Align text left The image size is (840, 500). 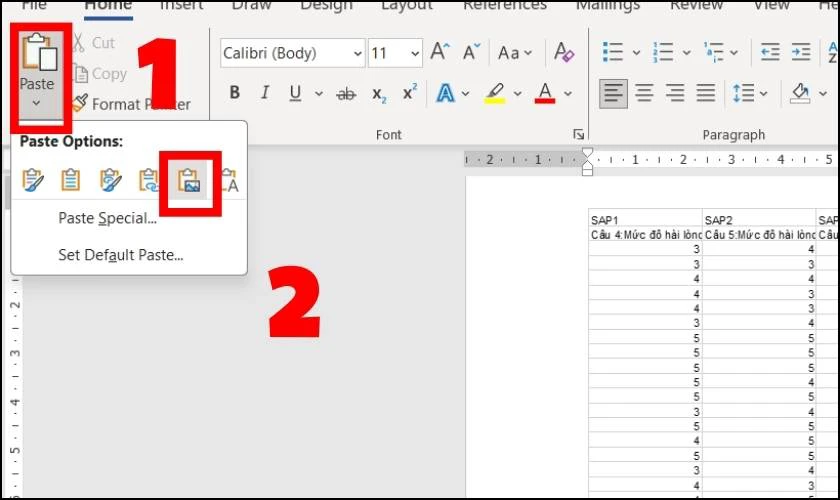tap(613, 93)
